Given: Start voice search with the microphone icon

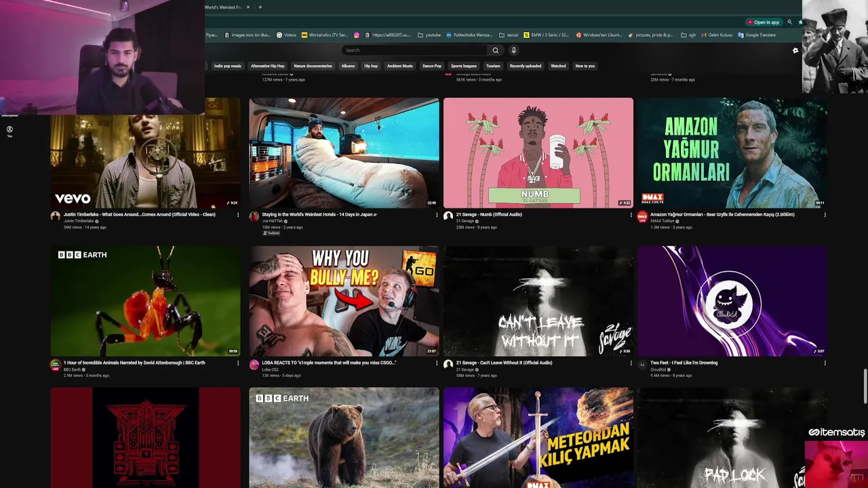Looking at the screenshot, I should click(513, 50).
